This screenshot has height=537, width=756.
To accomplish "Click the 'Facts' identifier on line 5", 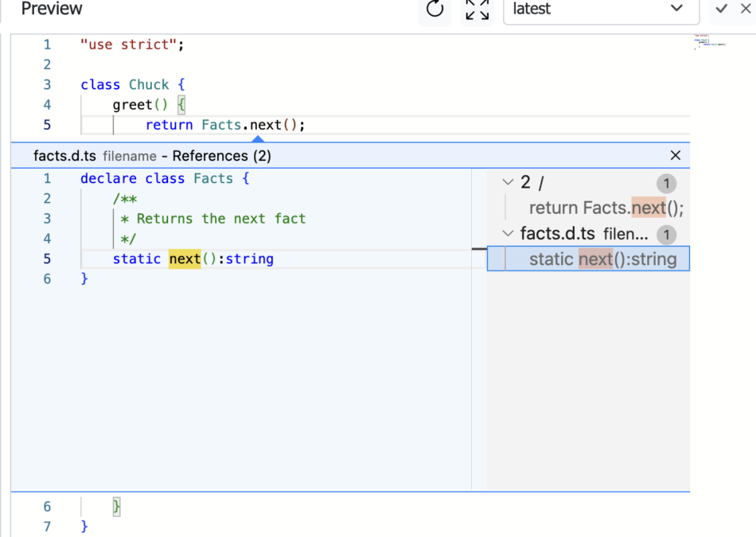I will [x=221, y=125].
